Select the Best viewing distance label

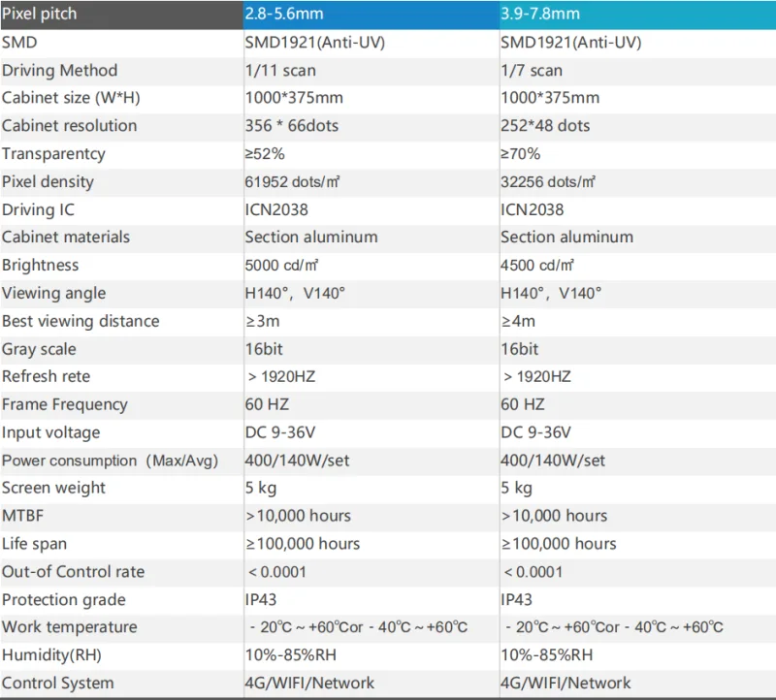(81, 321)
